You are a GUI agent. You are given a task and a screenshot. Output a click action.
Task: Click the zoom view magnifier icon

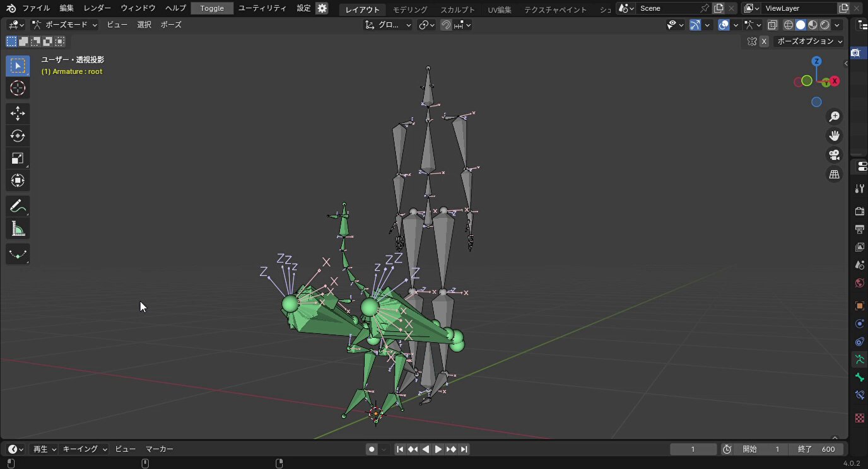[834, 117]
